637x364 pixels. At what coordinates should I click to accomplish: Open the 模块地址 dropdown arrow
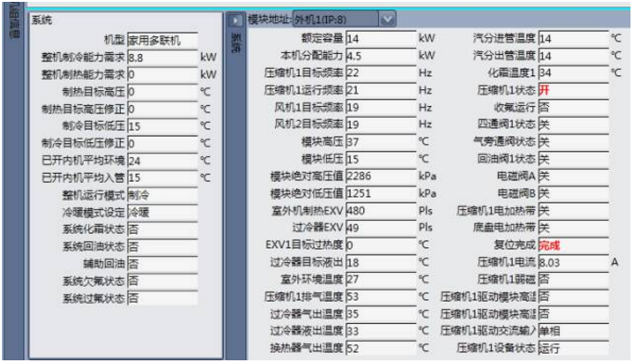pyautogui.click(x=387, y=19)
